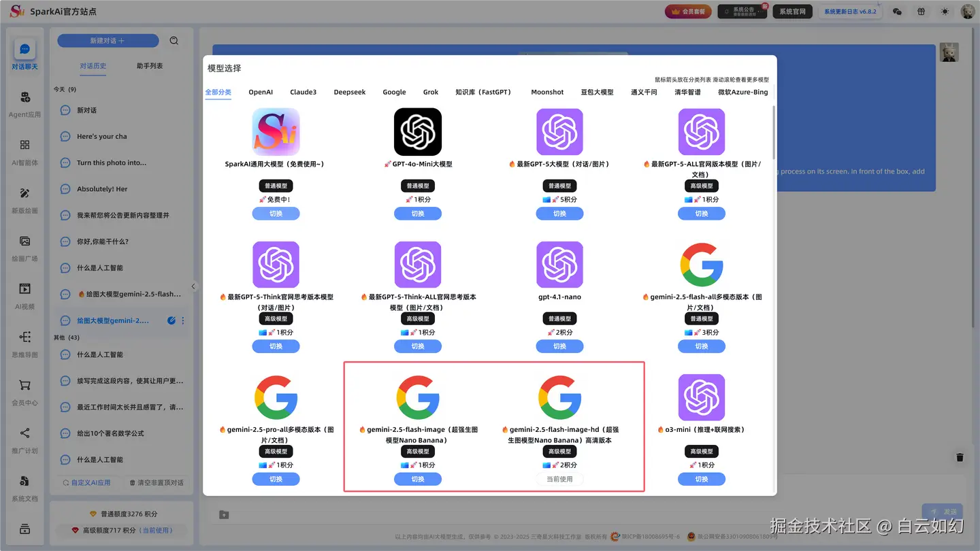Switch to the 对话历史 tab
980x551 pixels.
point(93,66)
